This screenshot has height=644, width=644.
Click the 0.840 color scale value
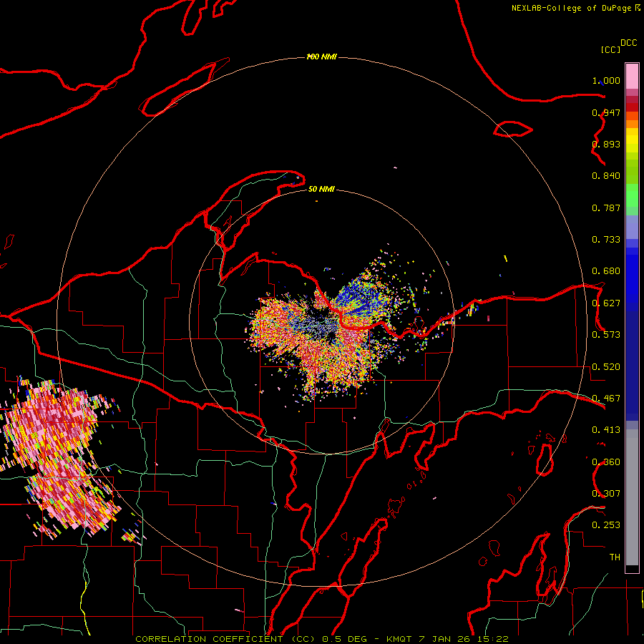tap(606, 176)
